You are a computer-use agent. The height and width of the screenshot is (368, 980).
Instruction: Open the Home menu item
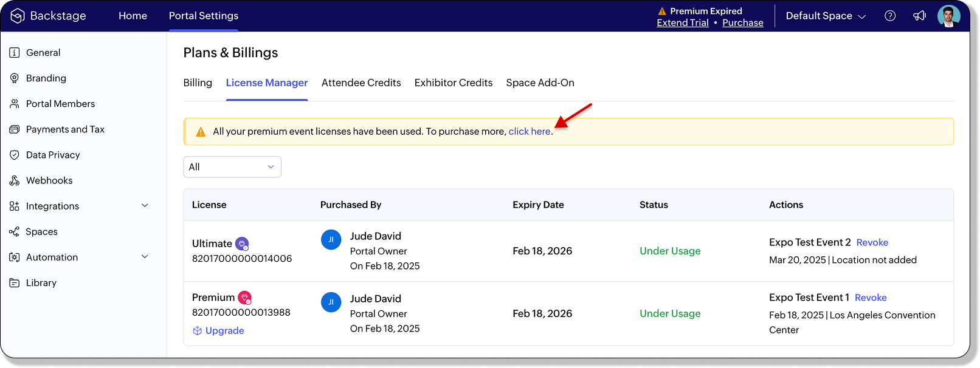point(133,16)
